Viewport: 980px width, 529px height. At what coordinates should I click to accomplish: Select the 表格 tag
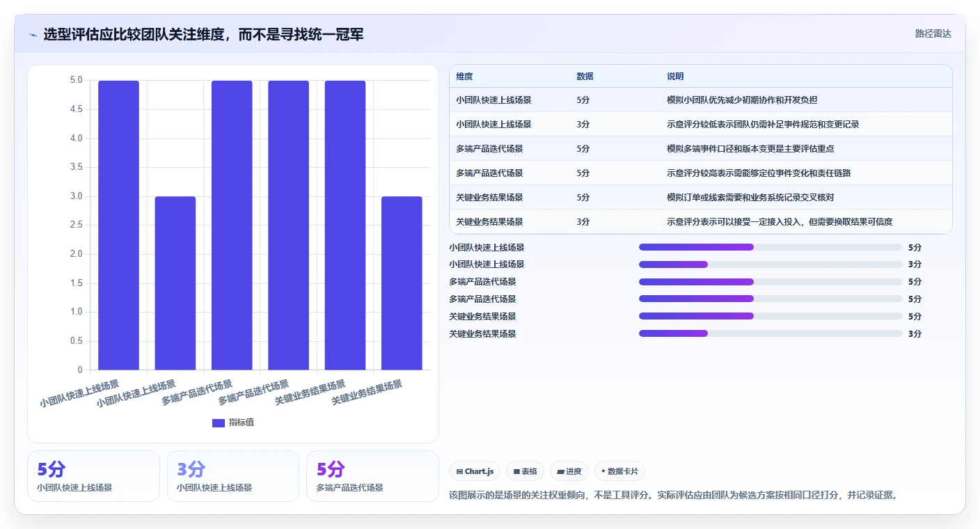525,471
